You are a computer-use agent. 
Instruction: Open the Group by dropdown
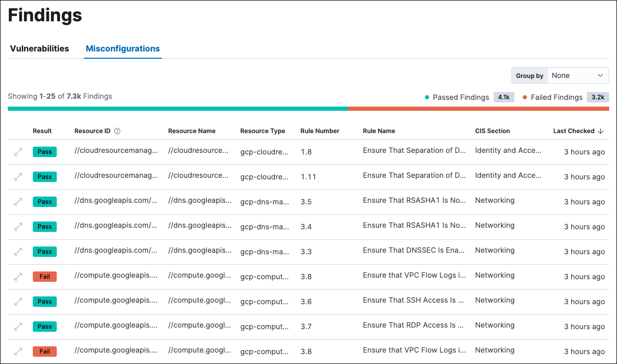[578, 75]
